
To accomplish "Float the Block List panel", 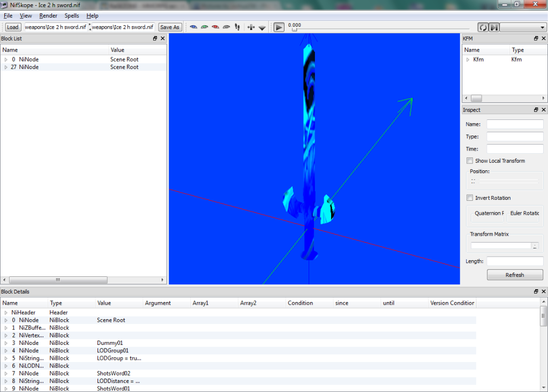I will coord(155,39).
